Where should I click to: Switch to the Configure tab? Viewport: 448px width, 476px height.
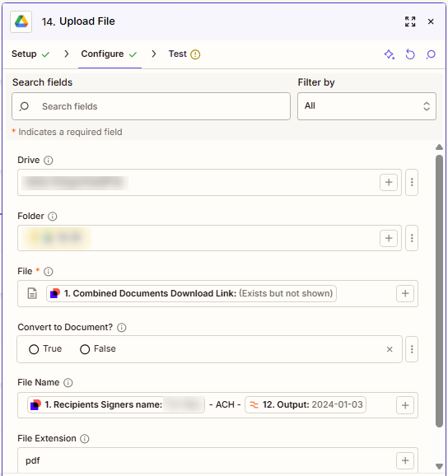[x=109, y=54]
